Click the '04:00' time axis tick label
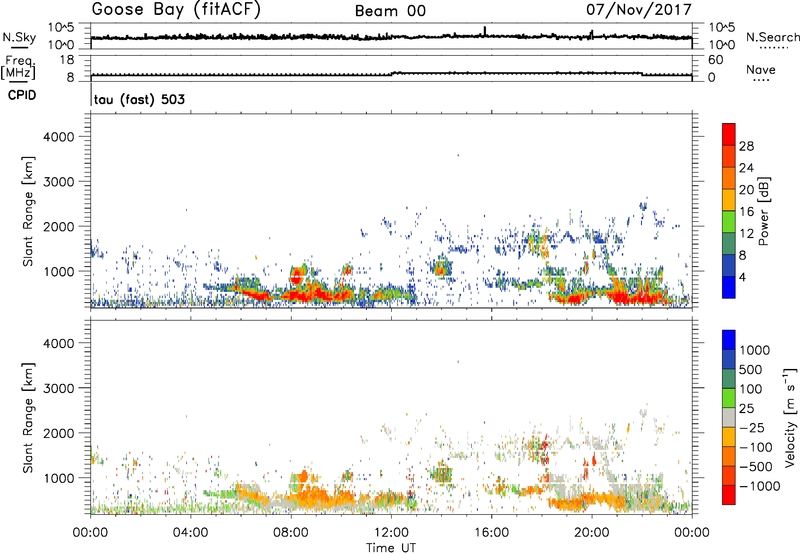 coord(191,533)
